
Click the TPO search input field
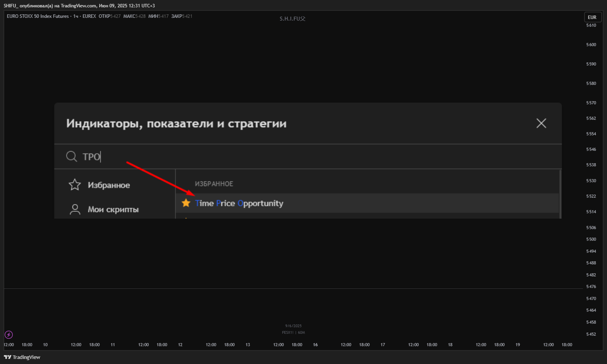308,157
